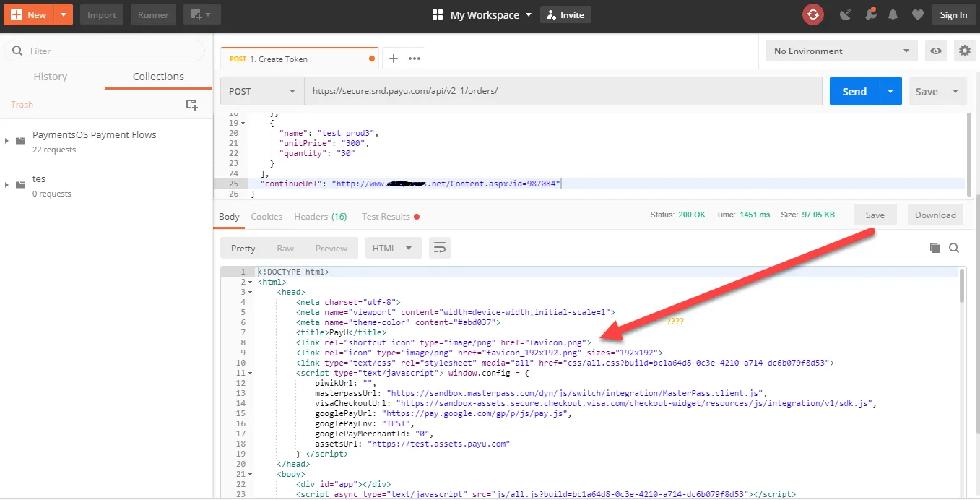Open the New button dropdown arrow
The image size is (980, 500).
pos(64,14)
